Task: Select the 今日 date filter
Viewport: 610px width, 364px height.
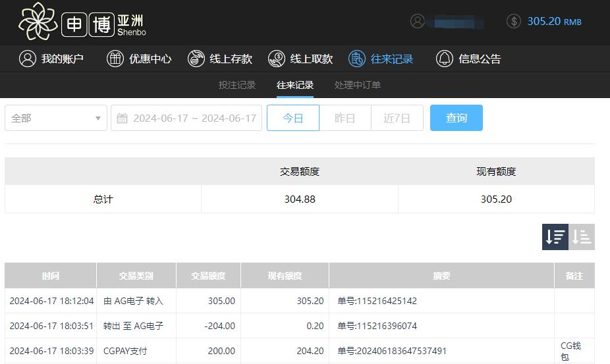Action: click(x=293, y=118)
